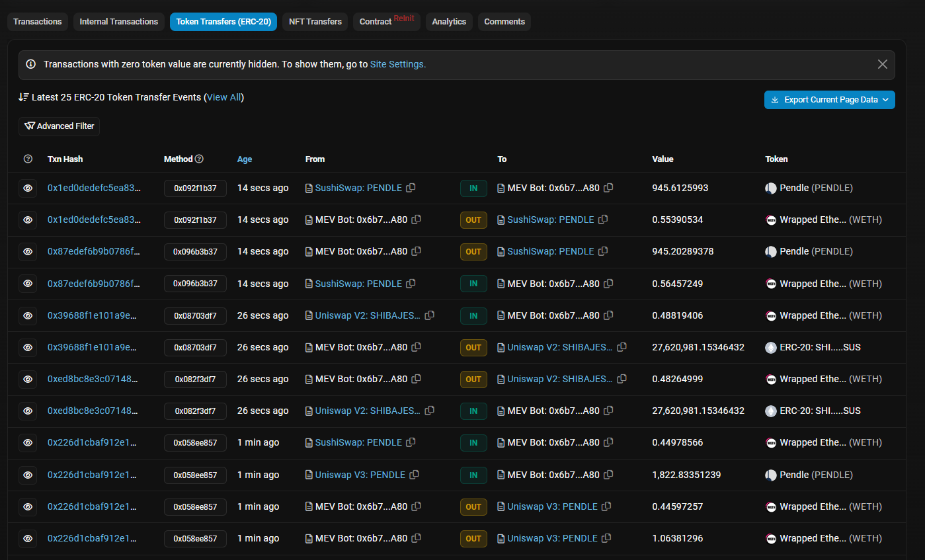This screenshot has width=925, height=560.
Task: Click the info icon in the notice banner
Action: pos(31,64)
